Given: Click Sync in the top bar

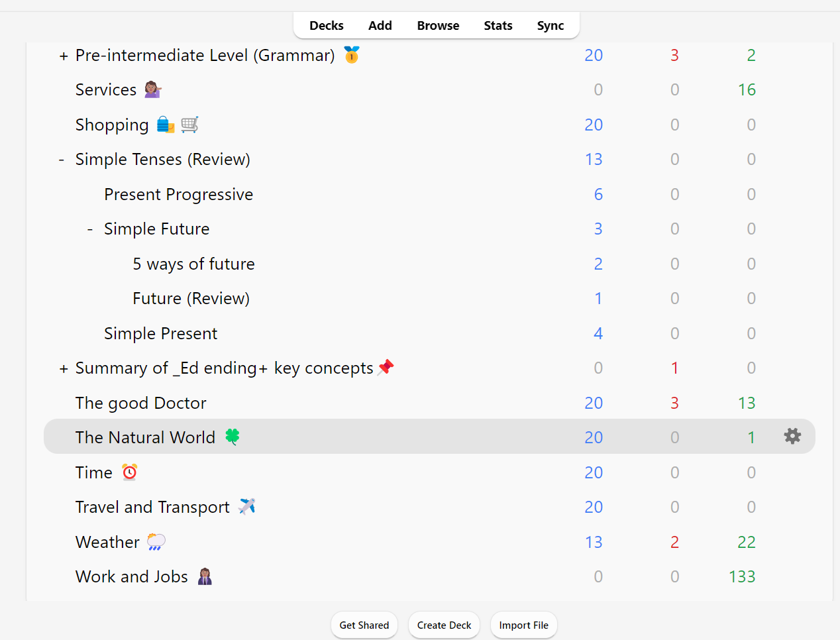Looking at the screenshot, I should point(551,26).
